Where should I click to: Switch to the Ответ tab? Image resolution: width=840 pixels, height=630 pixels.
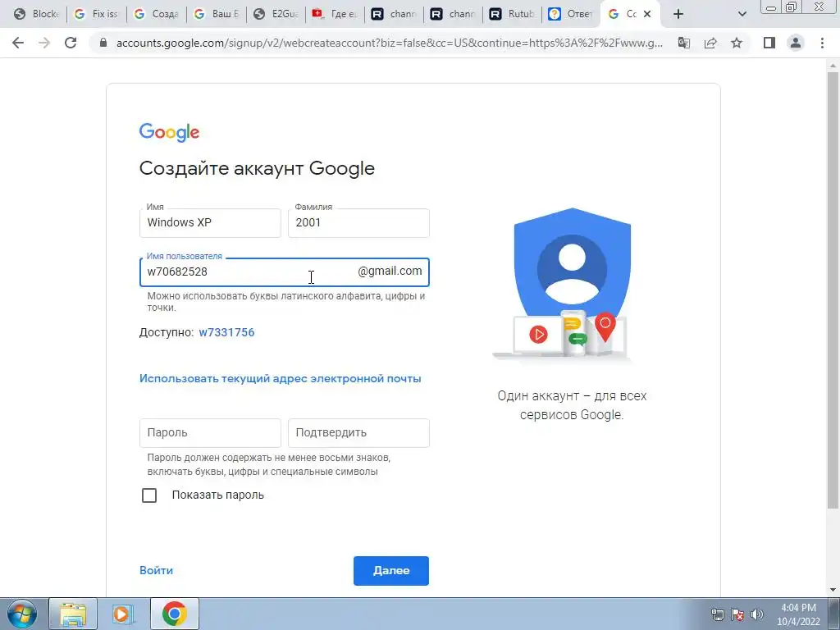571,14
